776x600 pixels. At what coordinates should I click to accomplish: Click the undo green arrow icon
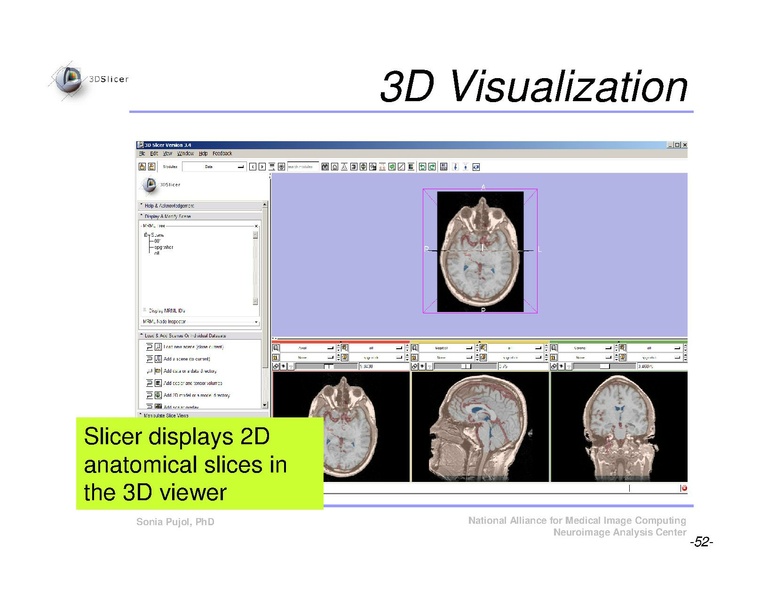[423, 167]
